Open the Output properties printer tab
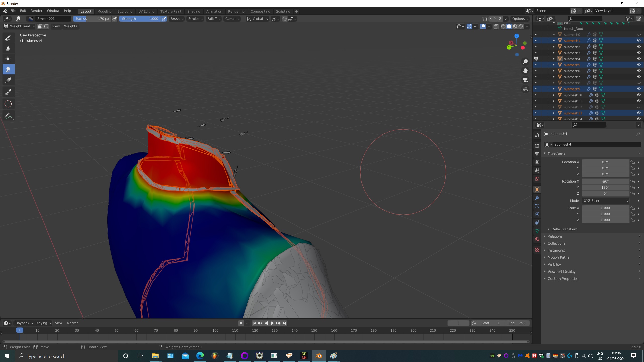The width and height of the screenshot is (644, 362). pyautogui.click(x=537, y=154)
